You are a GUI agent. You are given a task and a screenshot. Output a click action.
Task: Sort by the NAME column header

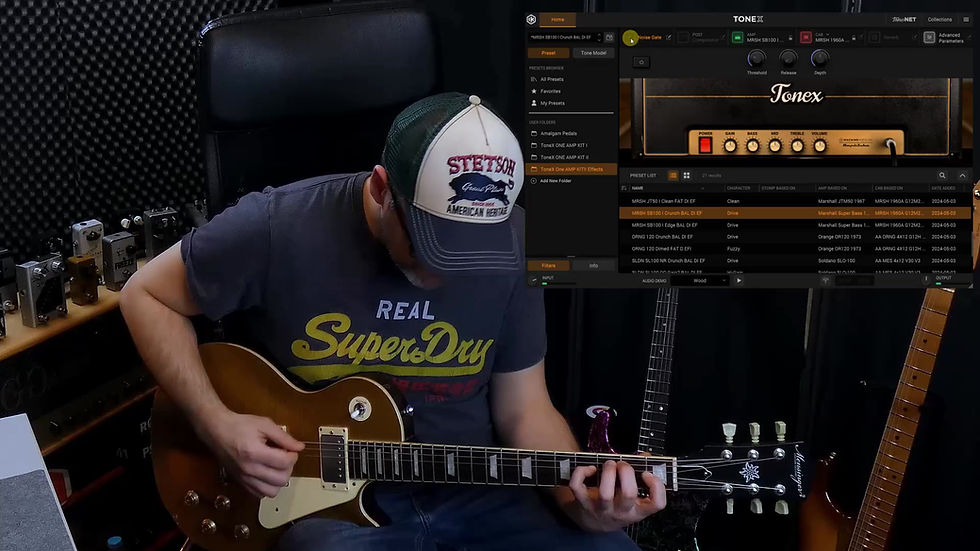coord(638,188)
